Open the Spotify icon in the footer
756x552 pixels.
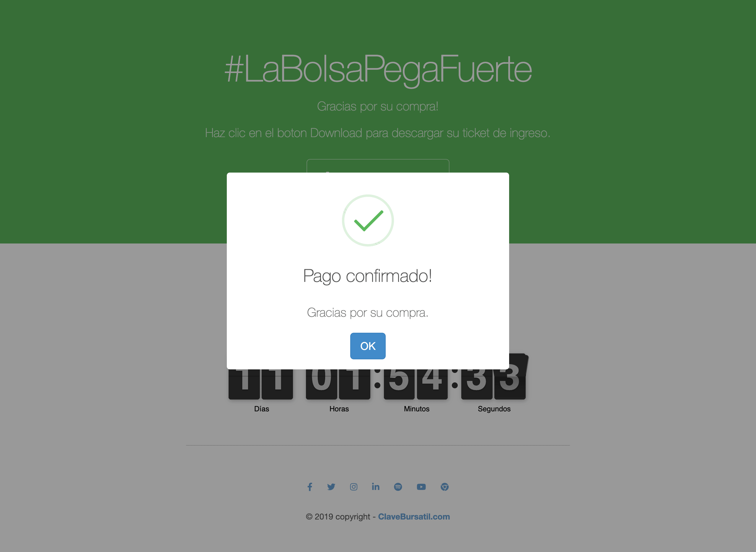click(398, 487)
